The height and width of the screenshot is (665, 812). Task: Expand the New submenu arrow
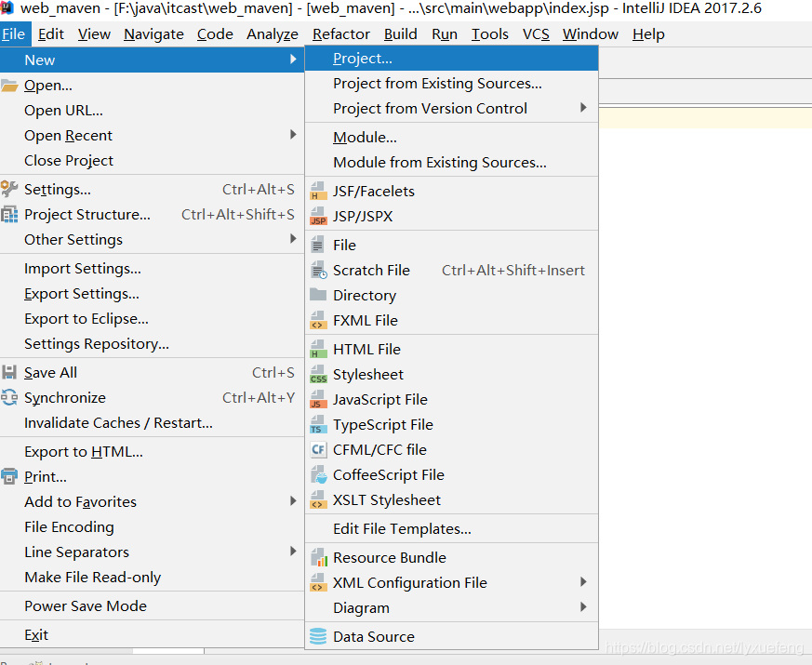pyautogui.click(x=293, y=59)
